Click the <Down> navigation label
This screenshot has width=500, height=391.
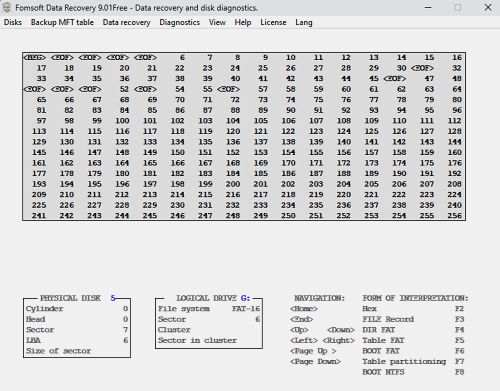tap(341, 330)
